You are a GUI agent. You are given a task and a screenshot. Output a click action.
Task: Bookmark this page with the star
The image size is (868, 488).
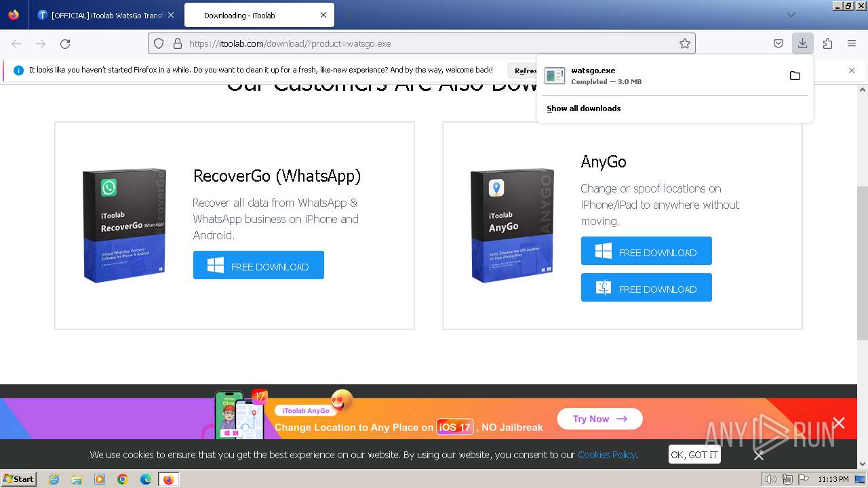point(685,43)
